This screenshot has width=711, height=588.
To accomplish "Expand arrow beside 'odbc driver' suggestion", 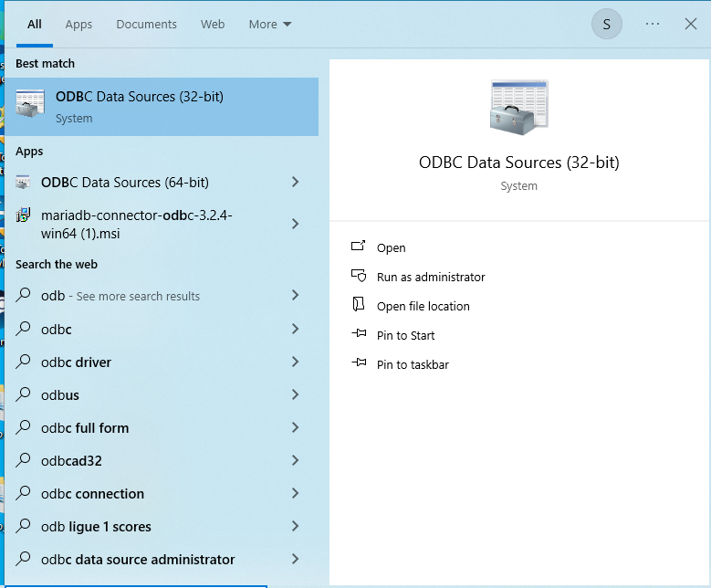I will (295, 362).
